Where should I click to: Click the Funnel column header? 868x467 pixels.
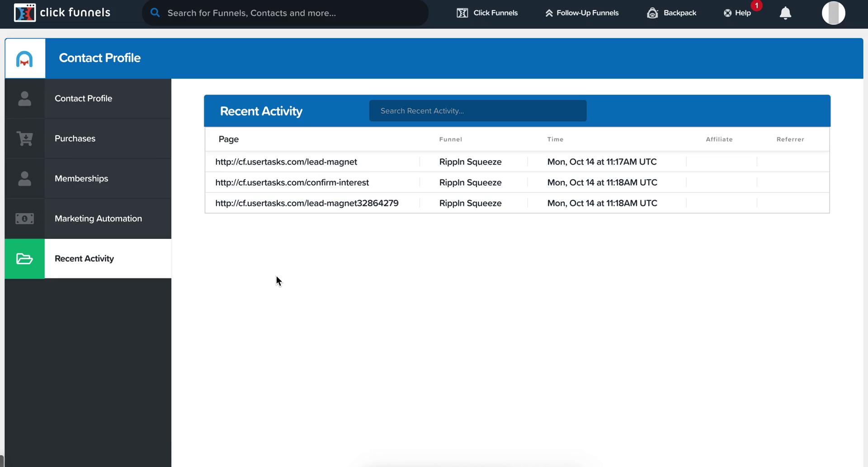[451, 139]
